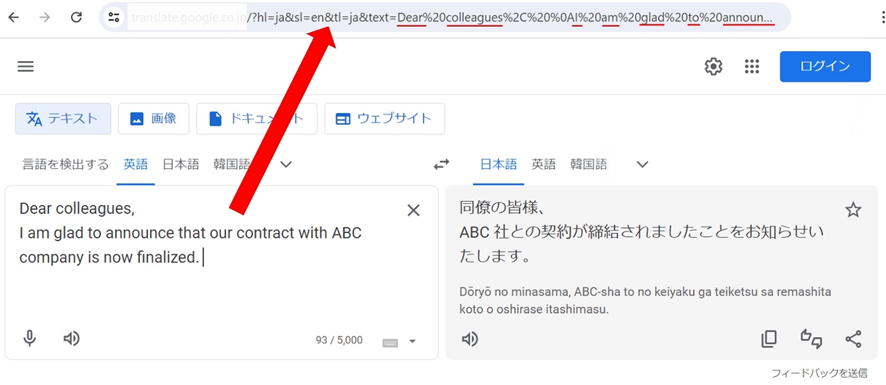Swap source and target languages
The height and width of the screenshot is (385, 886).
click(441, 165)
